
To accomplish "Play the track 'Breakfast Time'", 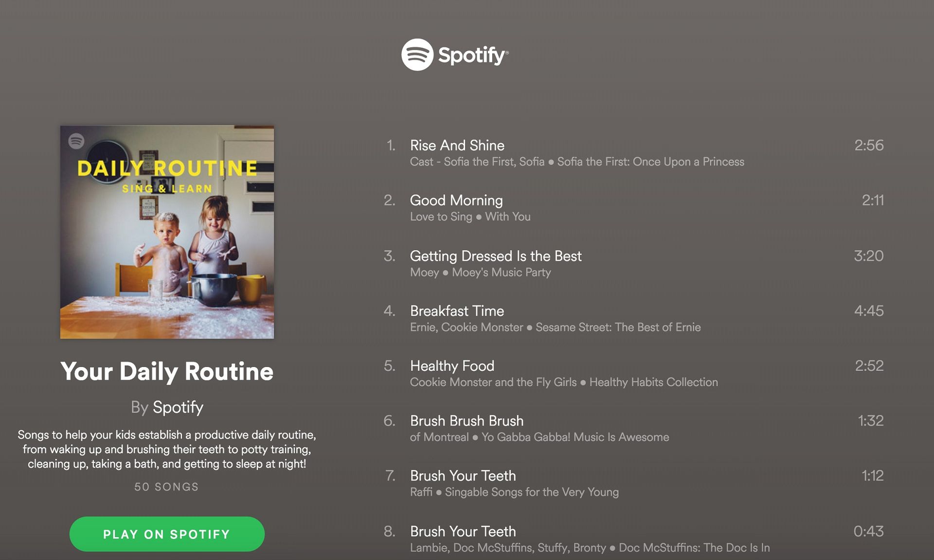I will click(x=457, y=311).
